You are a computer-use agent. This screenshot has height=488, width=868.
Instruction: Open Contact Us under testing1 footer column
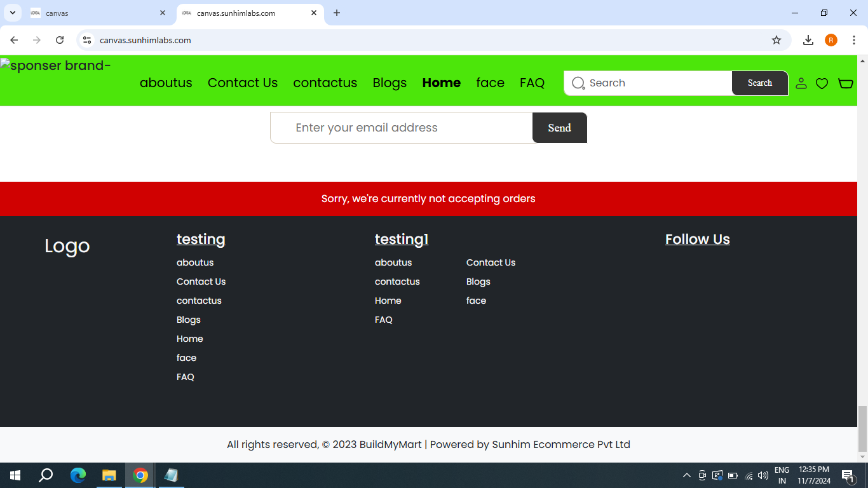pos(491,262)
